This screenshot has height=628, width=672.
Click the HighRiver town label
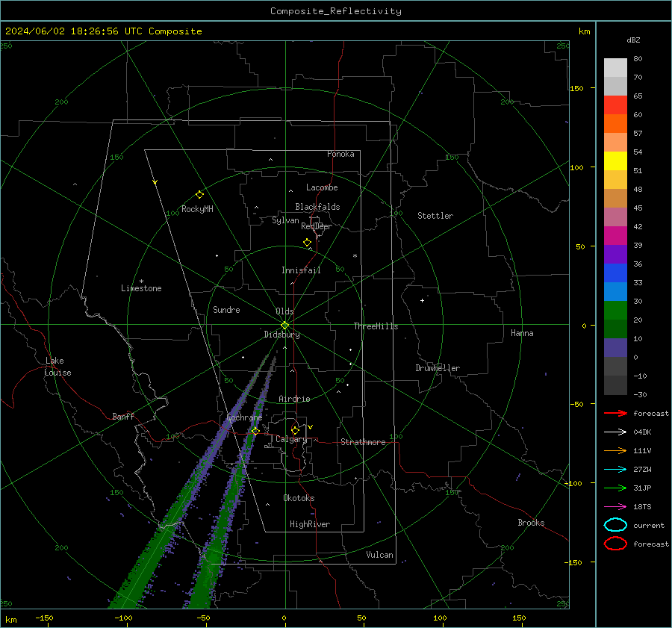310,524
